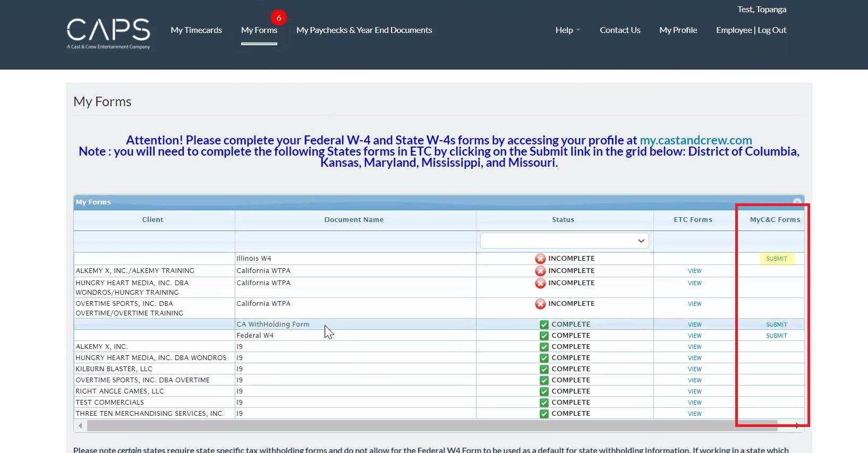Click the red X icon for Illinois W4
Image resolution: width=868 pixels, height=453 pixels.
(540, 259)
